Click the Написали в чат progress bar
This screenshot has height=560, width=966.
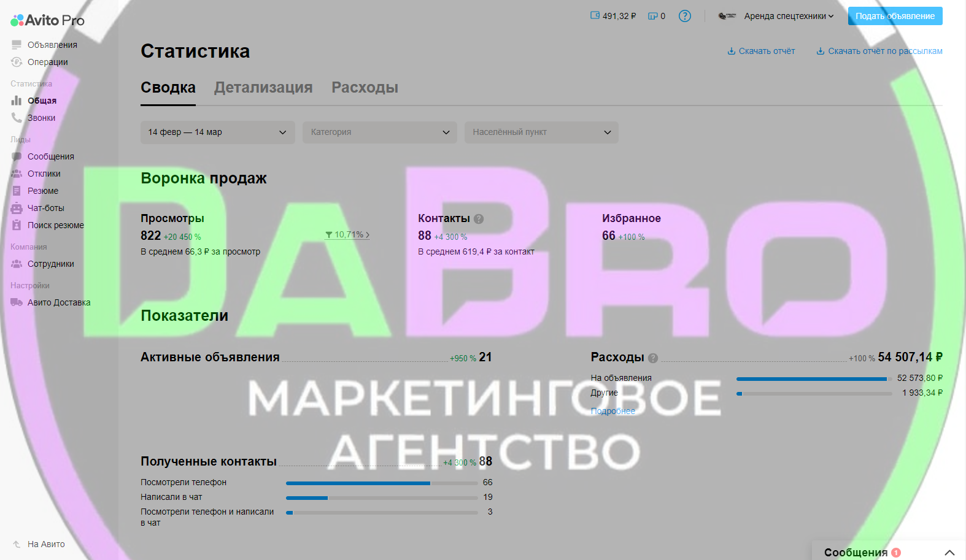[x=382, y=497]
